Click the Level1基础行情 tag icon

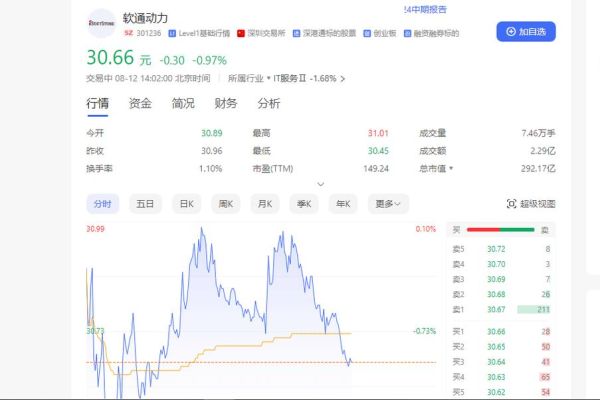pyautogui.click(x=172, y=33)
